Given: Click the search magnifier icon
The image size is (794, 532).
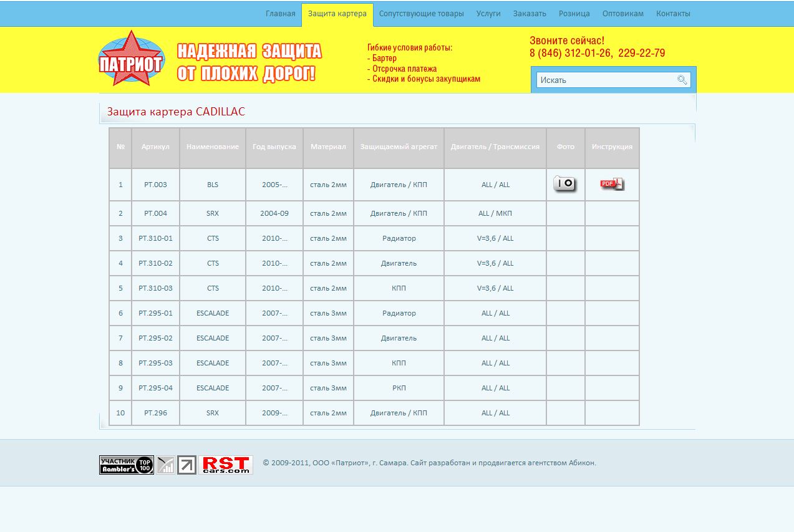Looking at the screenshot, I should [x=682, y=80].
